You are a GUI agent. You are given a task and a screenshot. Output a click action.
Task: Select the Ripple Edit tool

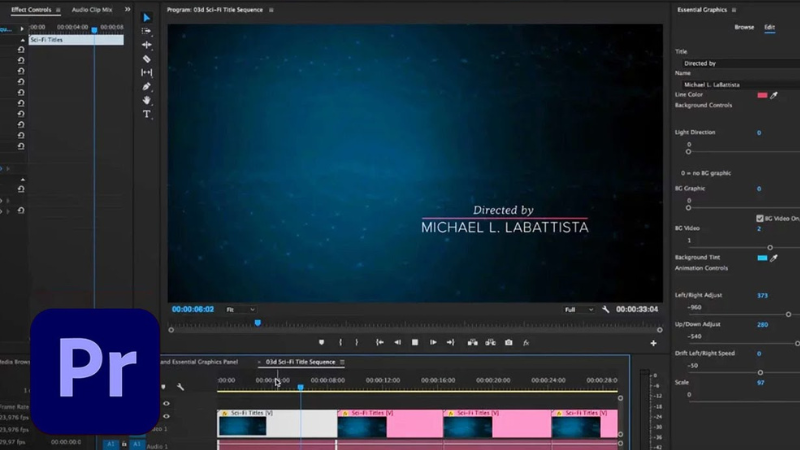click(x=146, y=45)
